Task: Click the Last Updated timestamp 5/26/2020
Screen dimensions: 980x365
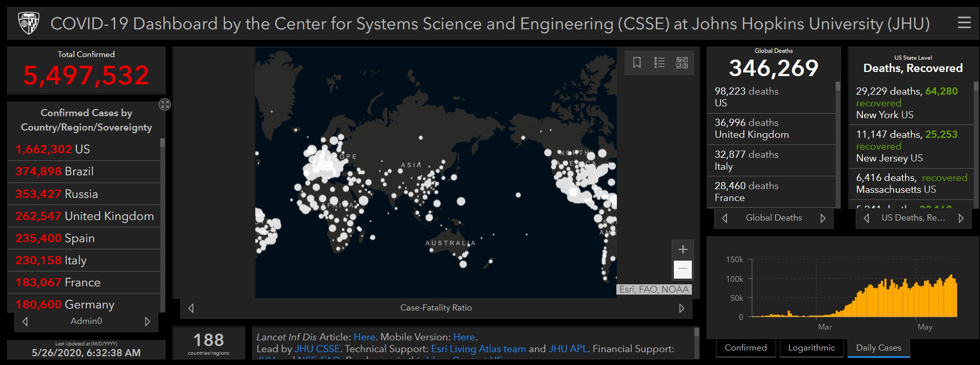Action: 86,353
